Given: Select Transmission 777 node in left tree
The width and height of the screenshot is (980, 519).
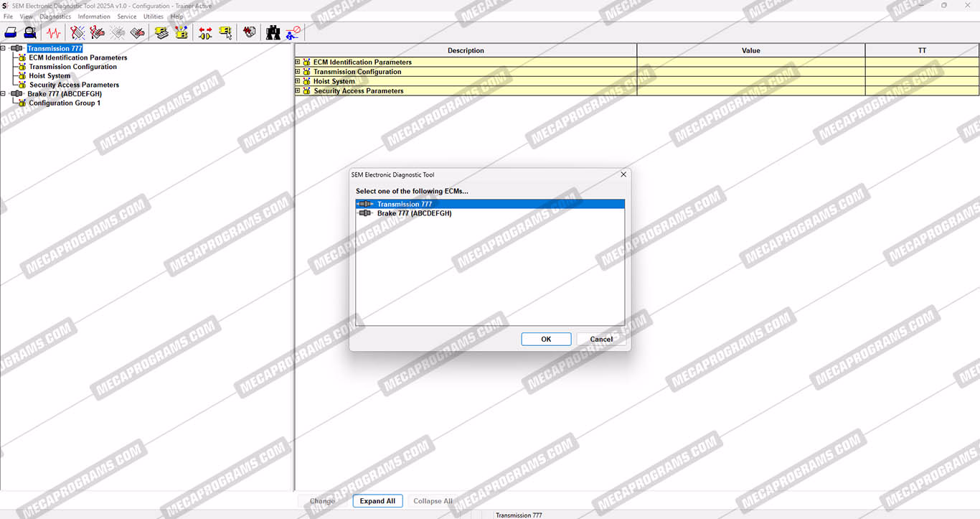Looking at the screenshot, I should tap(55, 49).
